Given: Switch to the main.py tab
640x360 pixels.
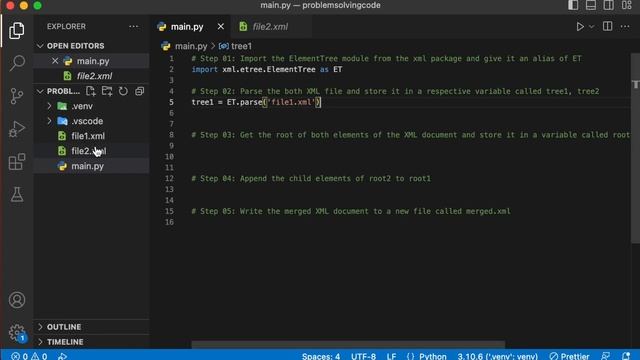Looking at the screenshot, I should point(187,27).
